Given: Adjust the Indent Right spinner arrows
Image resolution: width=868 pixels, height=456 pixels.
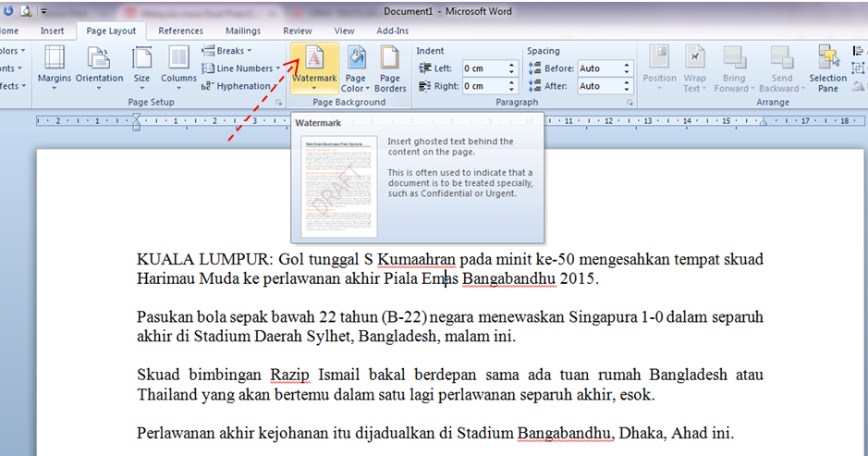Looking at the screenshot, I should pyautogui.click(x=512, y=86).
